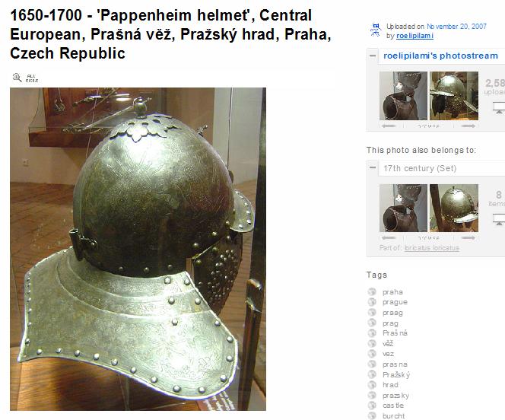Screen dimensions: 505x420
Task: Open the 17th century (Set) title
Action: tap(420, 168)
